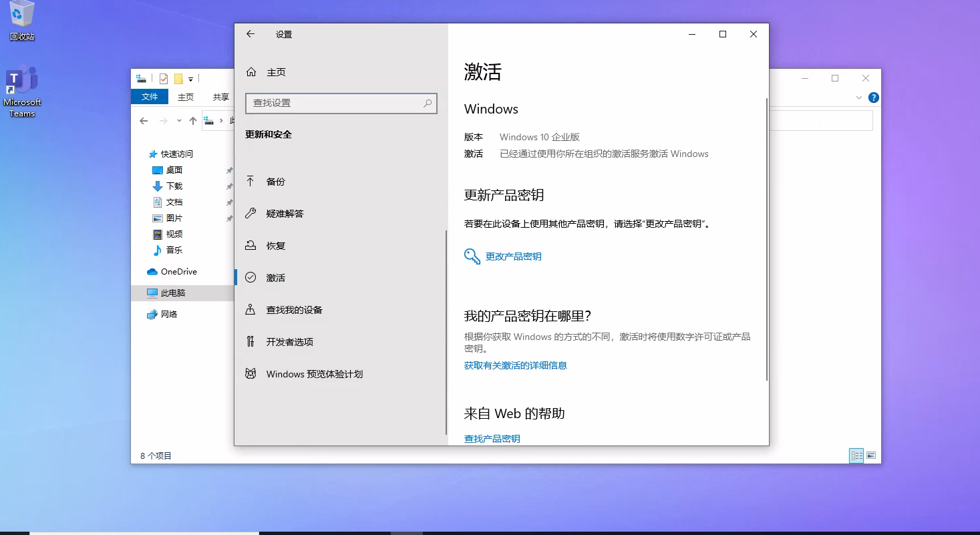The width and height of the screenshot is (980, 535).
Task: Minimize the Settings window
Action: click(692, 34)
